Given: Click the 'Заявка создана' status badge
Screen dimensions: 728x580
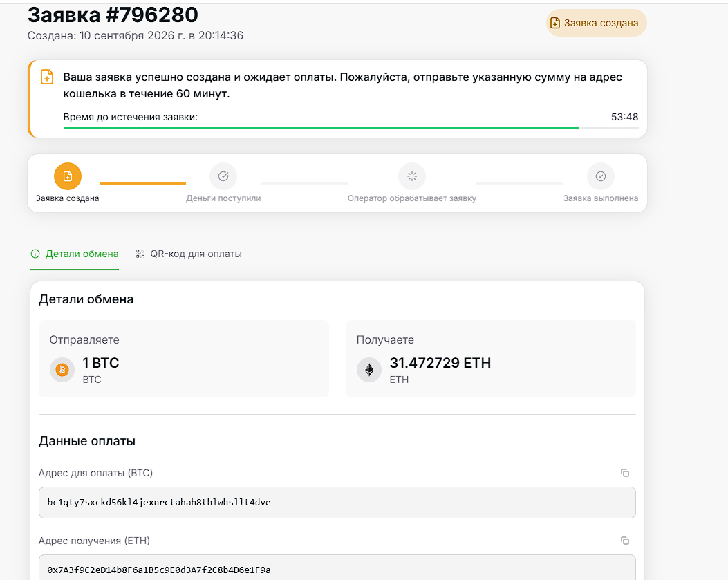Looking at the screenshot, I should tap(596, 23).
